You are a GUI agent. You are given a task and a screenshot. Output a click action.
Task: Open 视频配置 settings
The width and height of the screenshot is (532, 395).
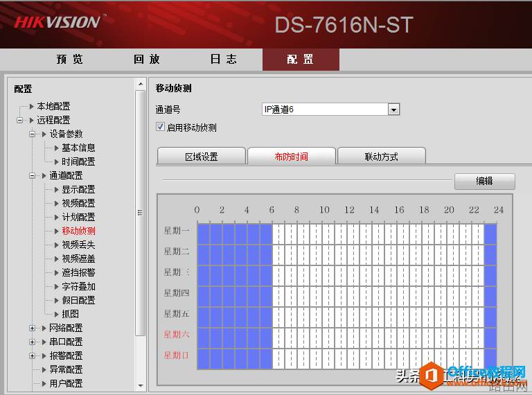tap(78, 203)
